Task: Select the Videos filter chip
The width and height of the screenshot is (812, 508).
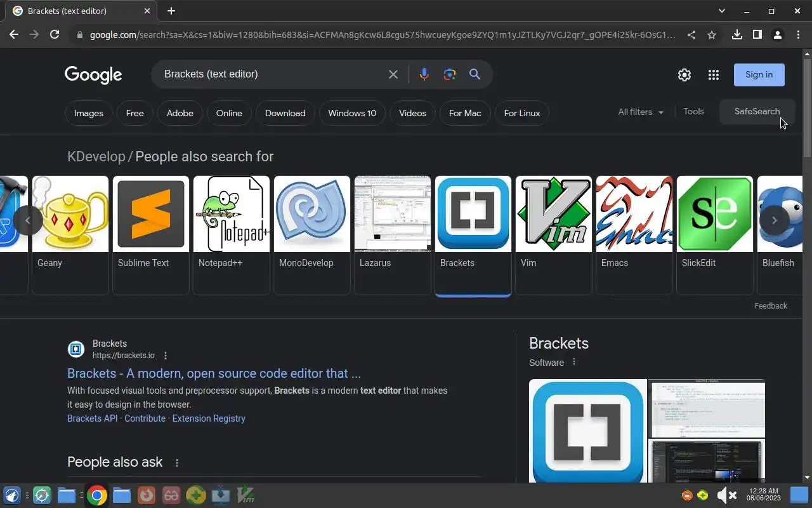Action: point(412,113)
